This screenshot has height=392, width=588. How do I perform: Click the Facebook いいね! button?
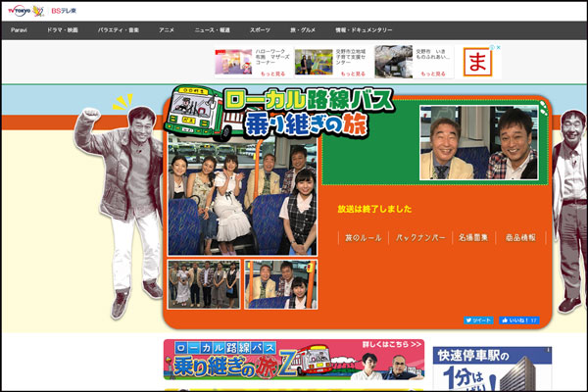(x=519, y=319)
